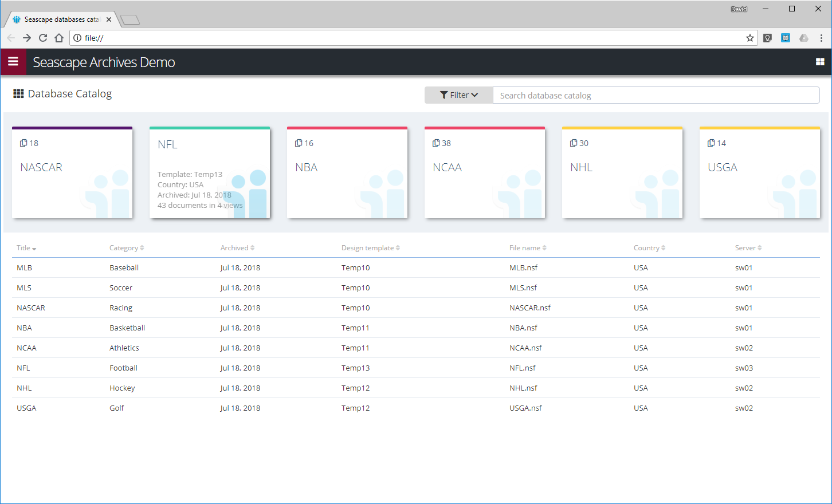Screen dimensions: 832x504
Task: Click the dark shield browser extension icon
Action: (768, 38)
